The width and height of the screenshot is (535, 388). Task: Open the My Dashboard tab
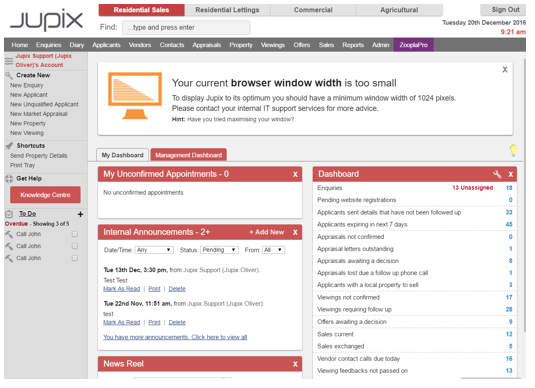(122, 155)
